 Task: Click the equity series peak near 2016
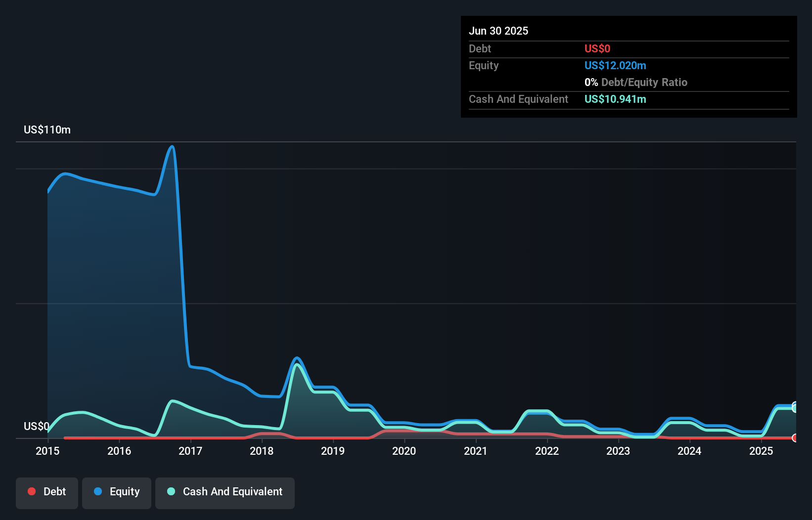(172, 147)
